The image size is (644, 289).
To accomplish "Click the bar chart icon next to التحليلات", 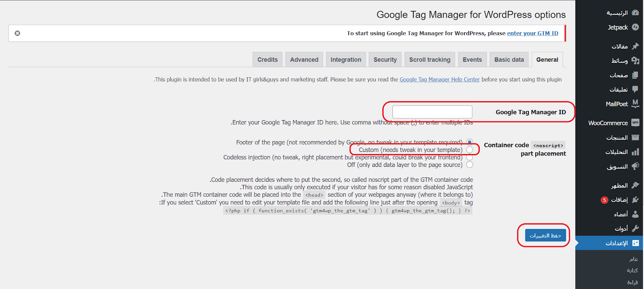I will (635, 152).
